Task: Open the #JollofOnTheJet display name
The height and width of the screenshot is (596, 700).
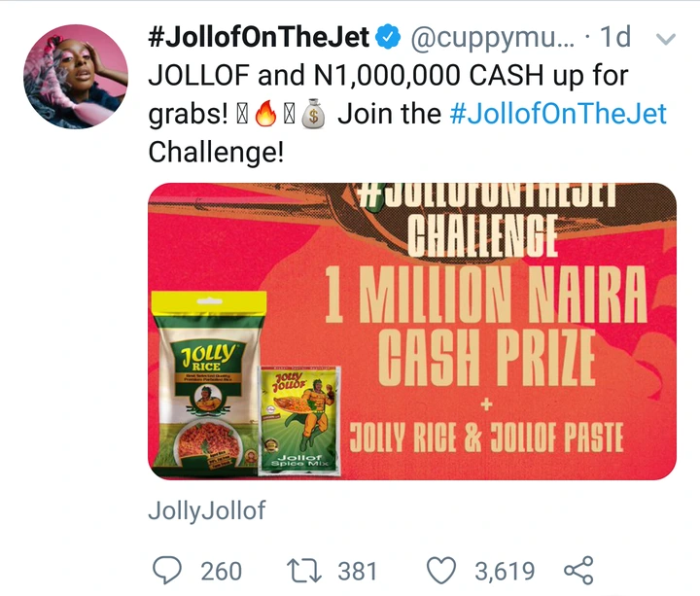Action: pyautogui.click(x=259, y=38)
